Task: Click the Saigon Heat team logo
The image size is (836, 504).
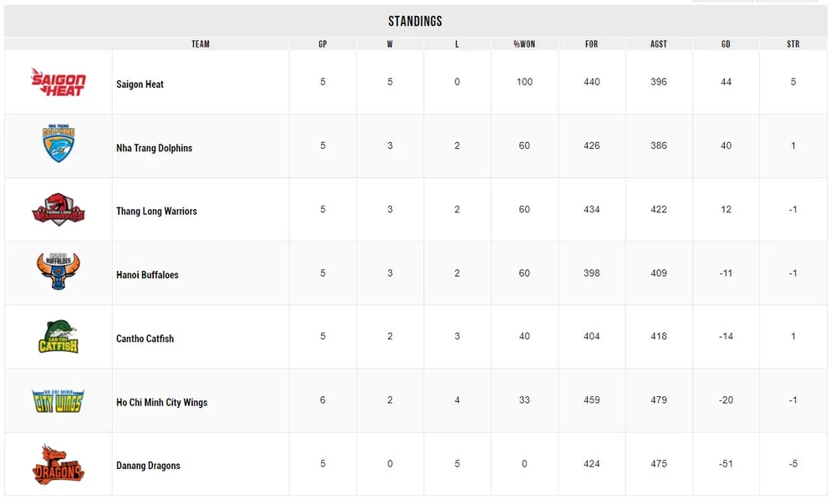Action: click(x=58, y=82)
